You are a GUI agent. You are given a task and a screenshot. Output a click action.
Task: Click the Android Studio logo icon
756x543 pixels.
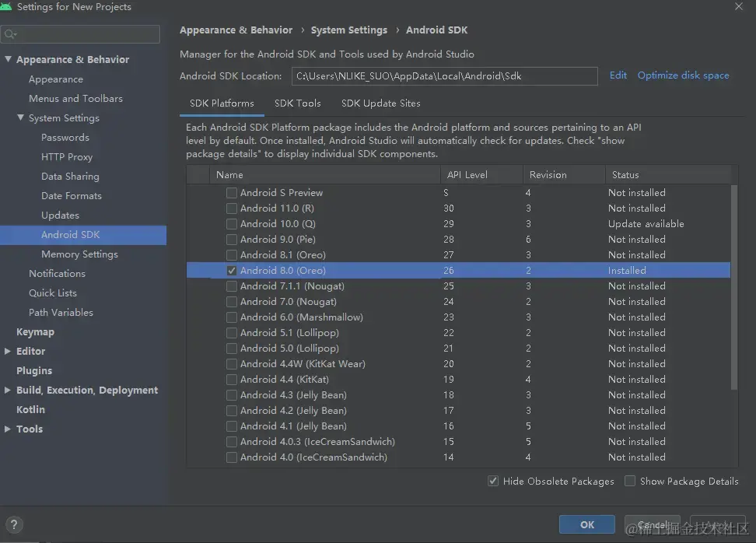(7, 7)
